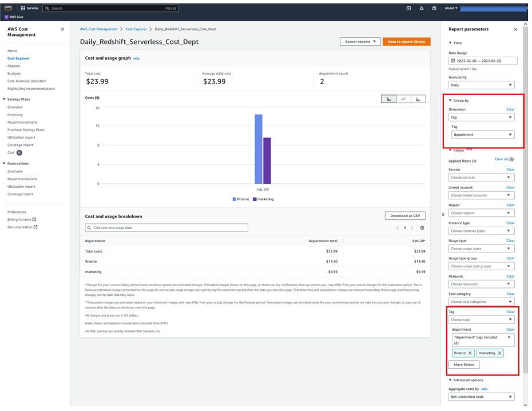532x411 pixels.
Task: Open the filters settings gear beside Clear all
Action: [511, 160]
